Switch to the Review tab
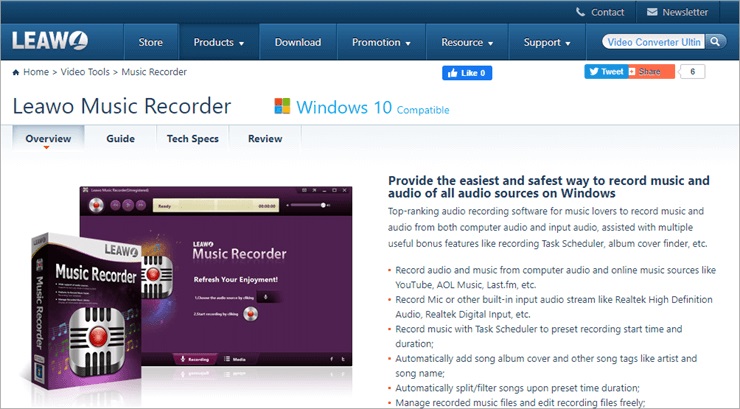The image size is (740, 409). (265, 139)
